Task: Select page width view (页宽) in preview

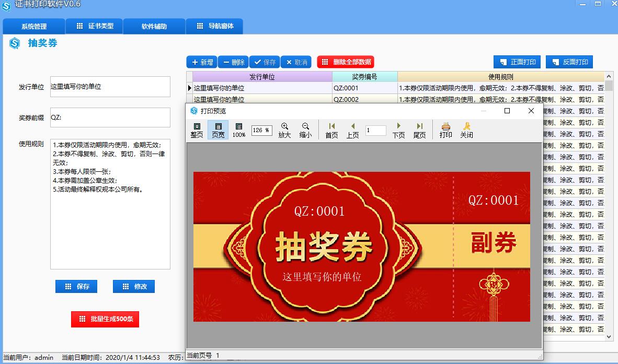Action: click(x=218, y=130)
